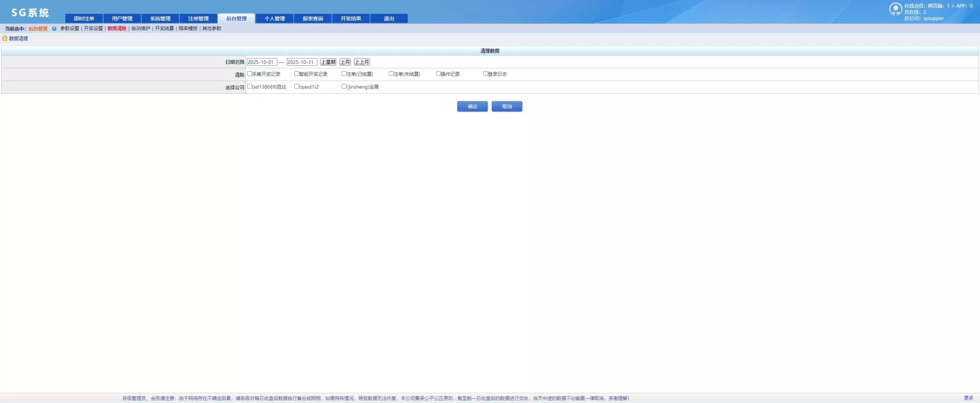This screenshot has width=980, height=403.
Task: Open the 赔率模板 submenu link
Action: [188, 29]
